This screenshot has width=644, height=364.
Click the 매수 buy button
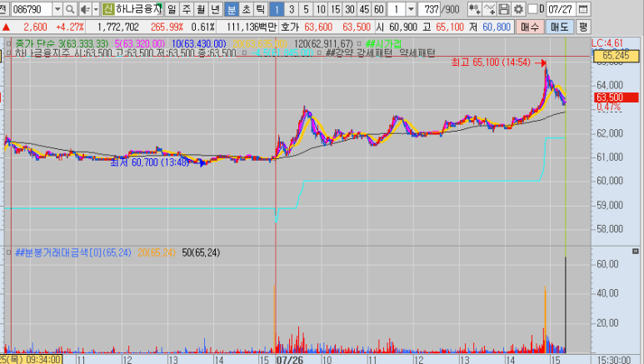pyautogui.click(x=530, y=27)
